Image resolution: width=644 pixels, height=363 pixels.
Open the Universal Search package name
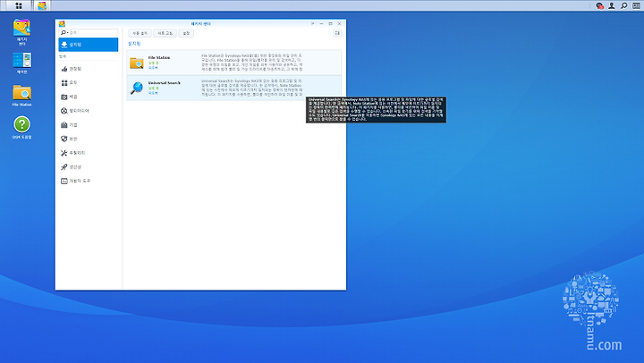165,83
